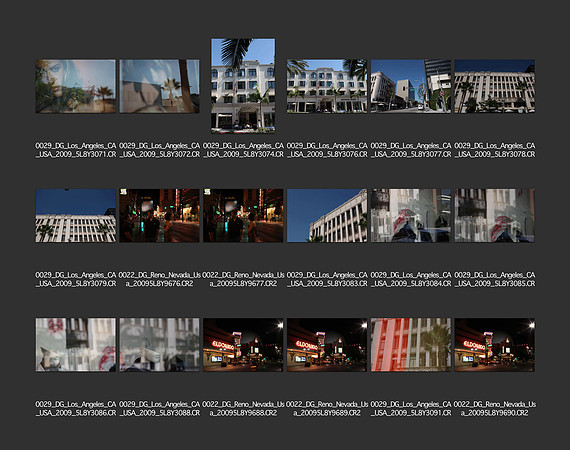Click the filename label ending 5L8Y3076.CR
This screenshot has height=450, width=570.
(327, 150)
